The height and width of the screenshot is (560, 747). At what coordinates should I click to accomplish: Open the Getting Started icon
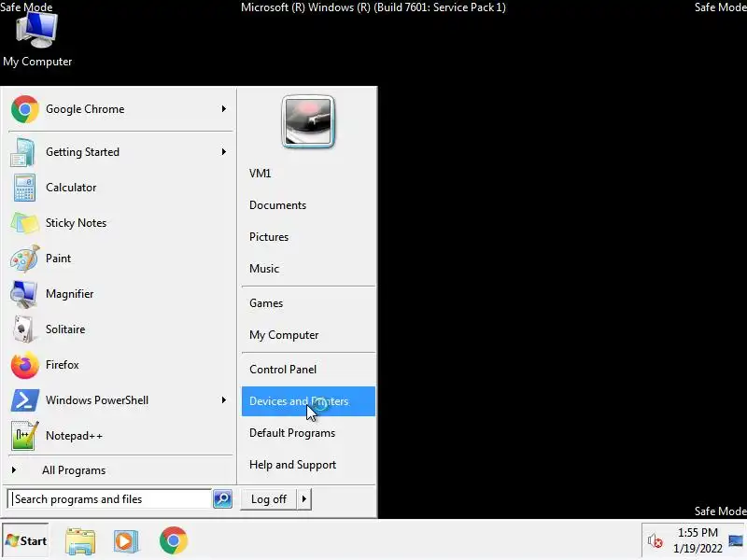[x=23, y=152]
